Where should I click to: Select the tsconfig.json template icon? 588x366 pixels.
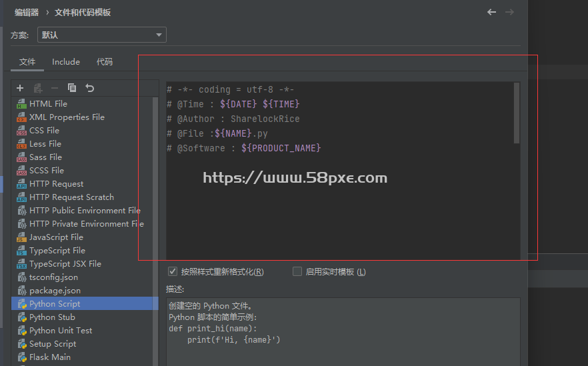pyautogui.click(x=22, y=277)
